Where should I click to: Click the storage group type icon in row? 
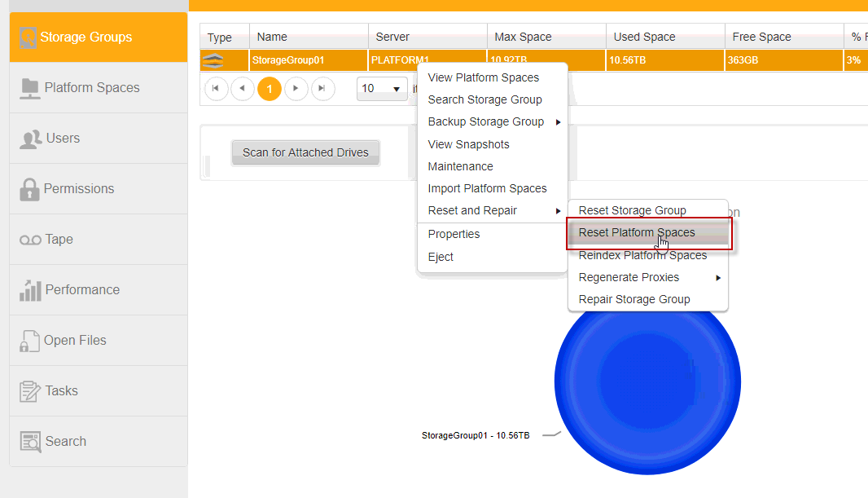coord(213,60)
